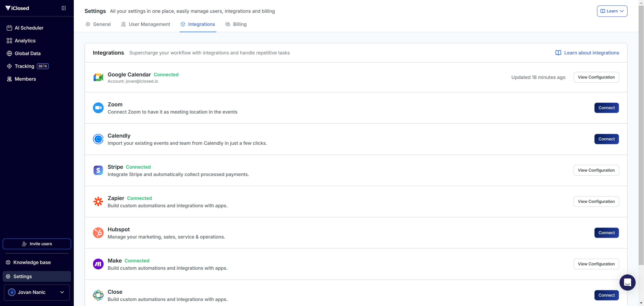This screenshot has width=644, height=306.
Task: Click the Zapier asterisk logo icon
Action: coord(98,202)
